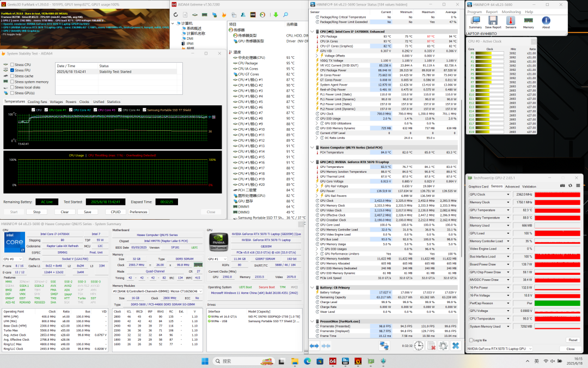Switch to the Statistics tab

(x=114, y=102)
